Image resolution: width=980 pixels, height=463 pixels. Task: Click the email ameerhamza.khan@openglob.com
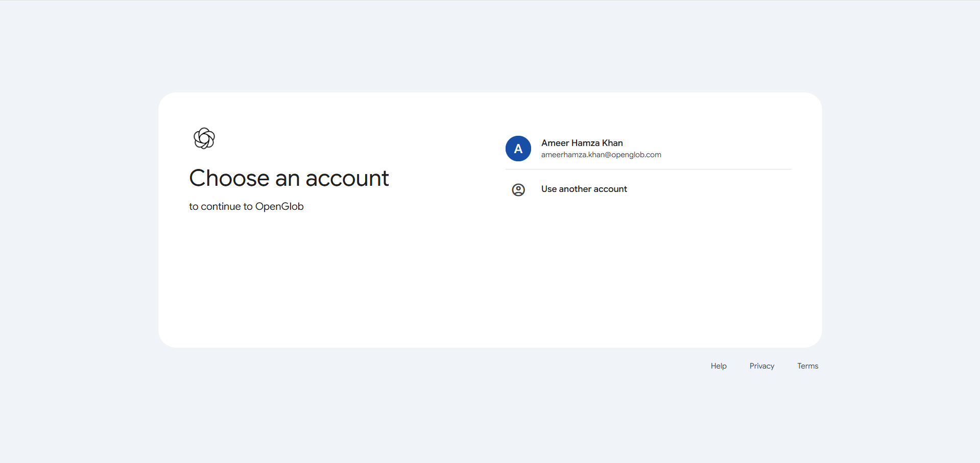point(601,155)
